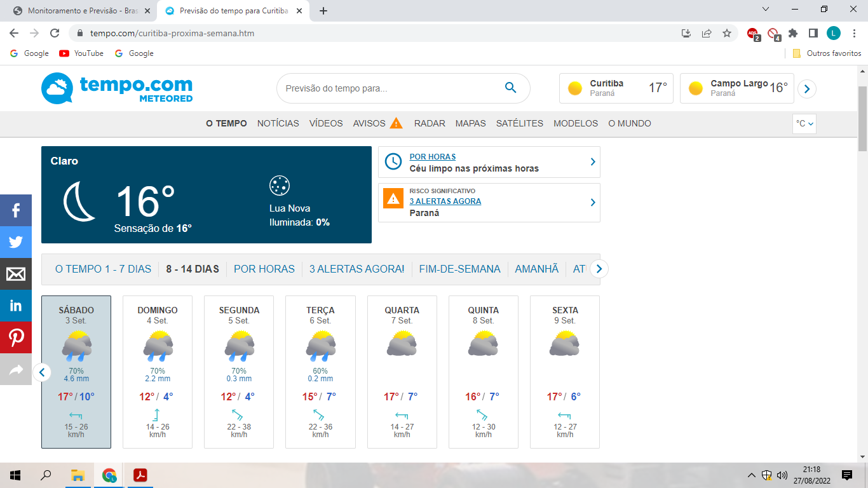Select the FIM-DE-SEMANA tab

459,269
